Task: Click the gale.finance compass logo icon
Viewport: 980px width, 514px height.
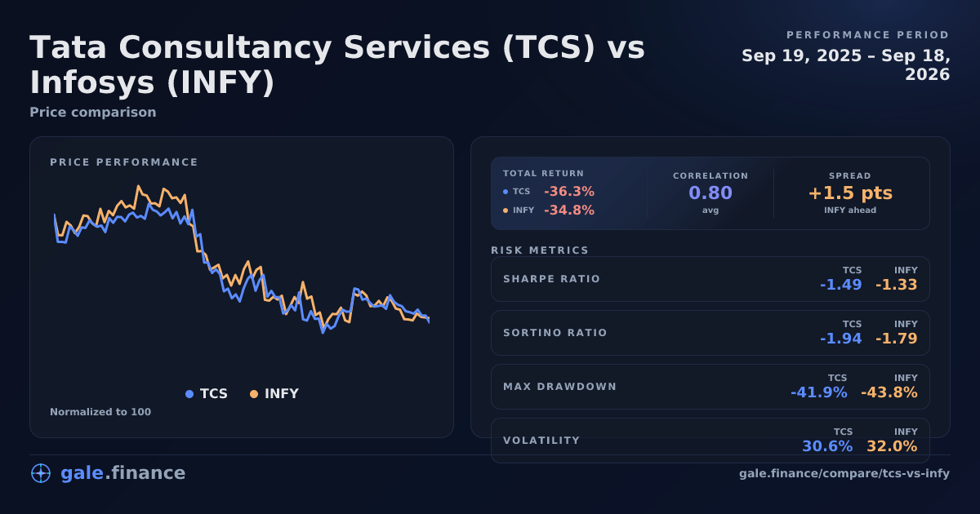Action: pos(41,473)
